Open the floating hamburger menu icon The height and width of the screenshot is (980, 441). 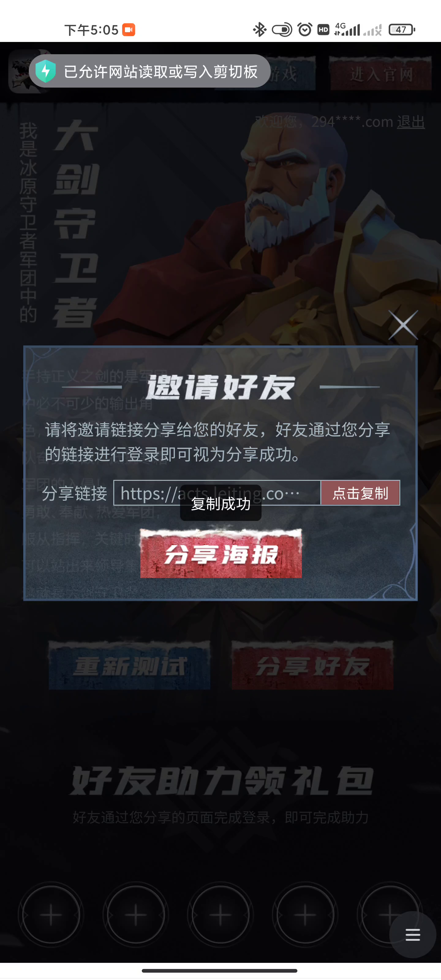413,935
